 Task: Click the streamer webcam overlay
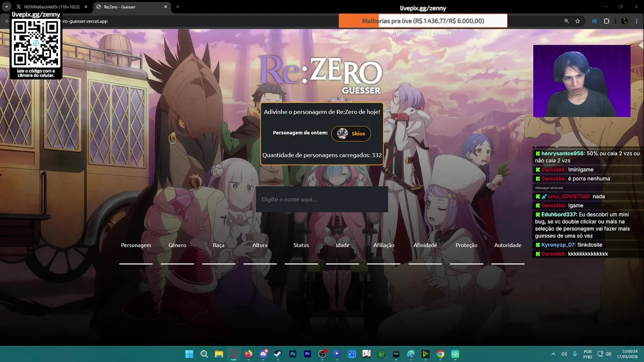pyautogui.click(x=582, y=81)
